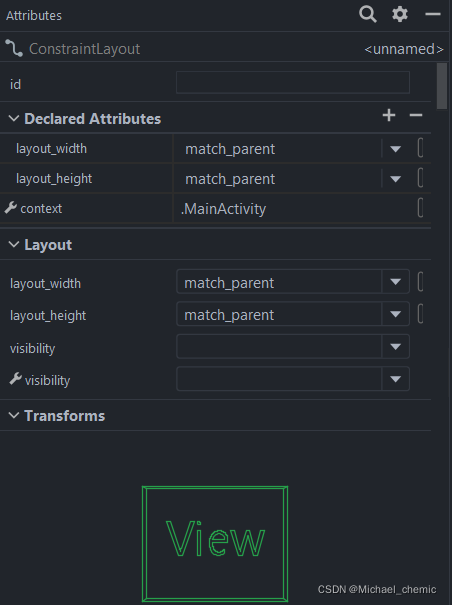Pick resource for declared layout_height value
This screenshot has height=605, width=452.
click(420, 178)
